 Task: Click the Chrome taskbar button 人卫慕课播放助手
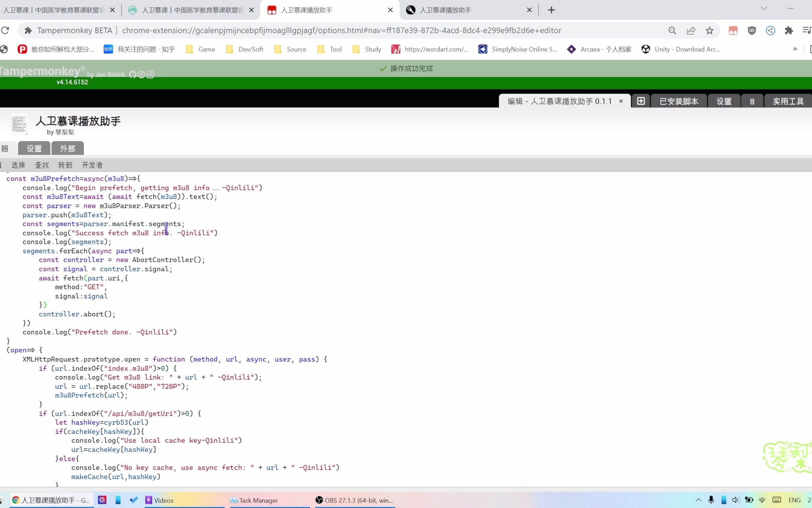pos(51,500)
